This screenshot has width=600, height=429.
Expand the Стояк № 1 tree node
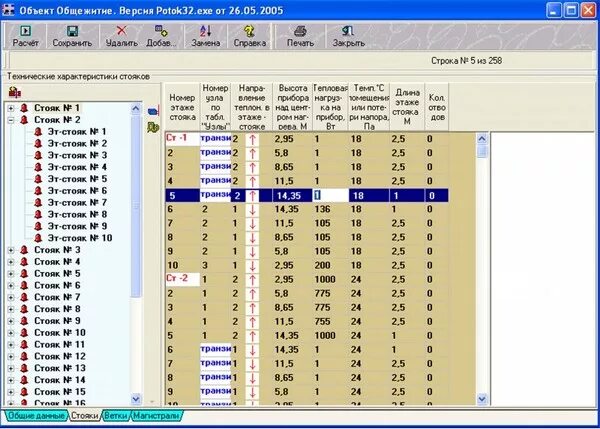pyautogui.click(x=11, y=108)
